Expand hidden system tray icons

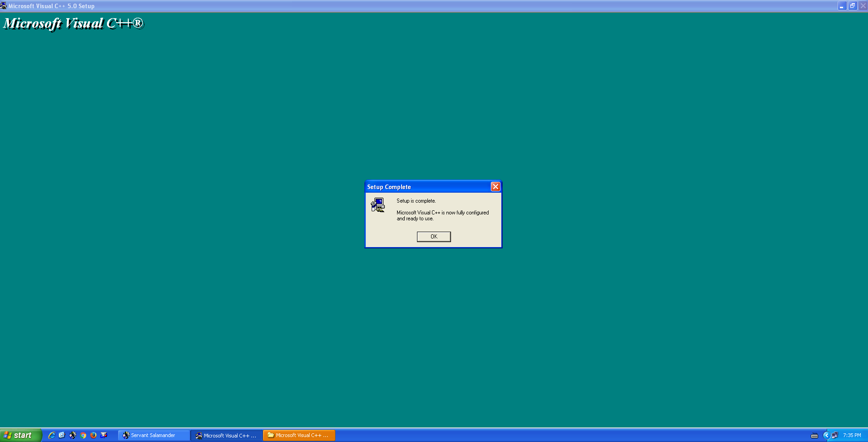[826, 435]
